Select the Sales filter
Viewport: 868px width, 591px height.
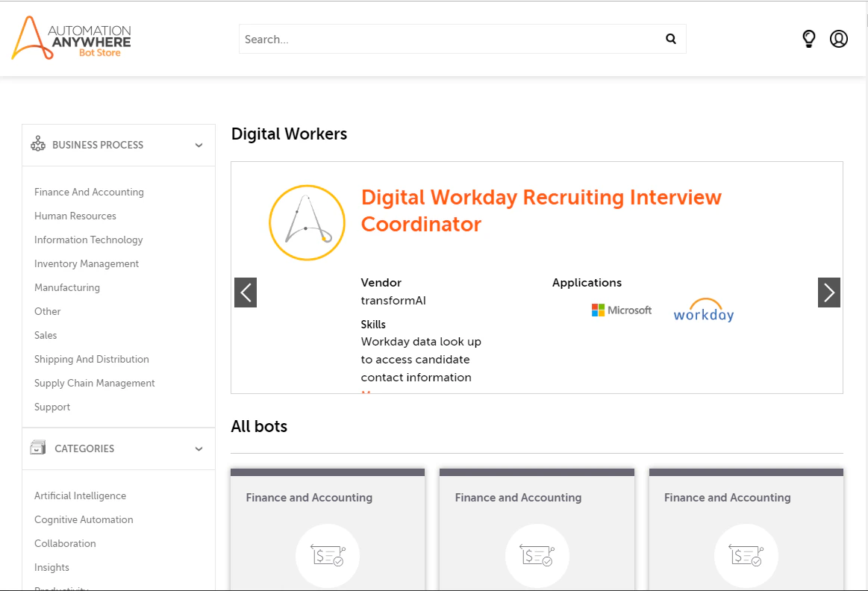tap(46, 335)
